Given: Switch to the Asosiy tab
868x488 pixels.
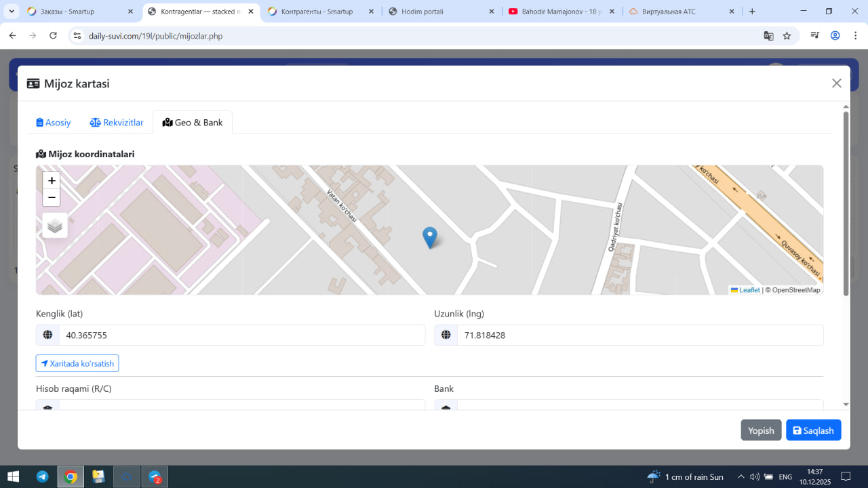Looking at the screenshot, I should tap(53, 123).
